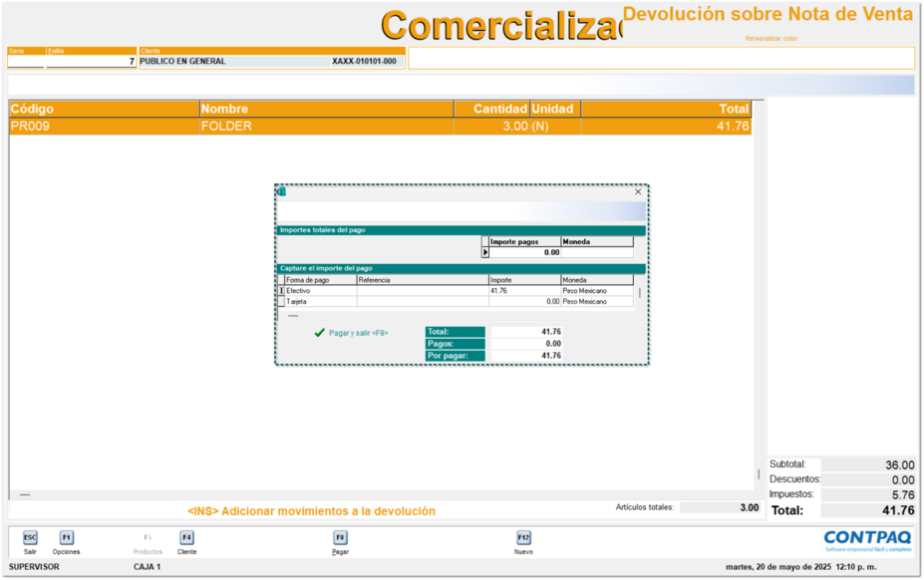Click the ESC Salir key icon

[30, 537]
